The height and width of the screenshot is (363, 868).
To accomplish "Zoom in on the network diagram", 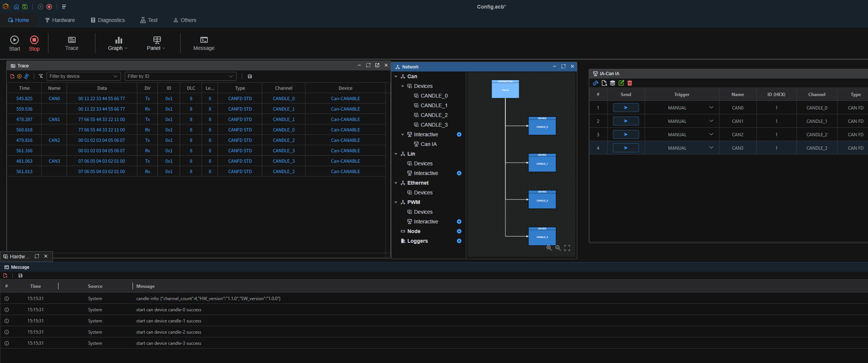I will click(x=549, y=248).
